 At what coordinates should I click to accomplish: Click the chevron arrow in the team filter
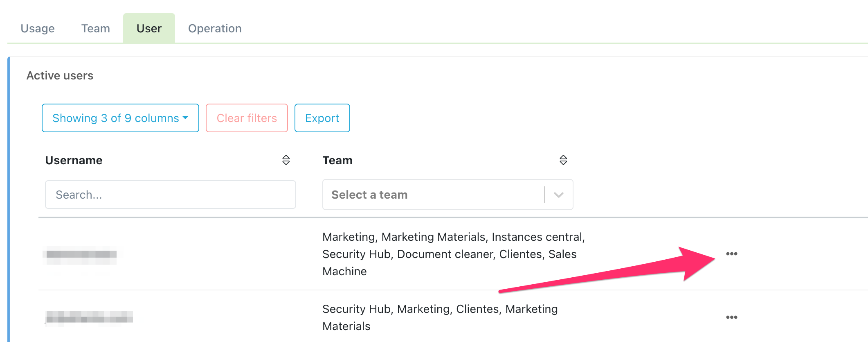pos(559,195)
